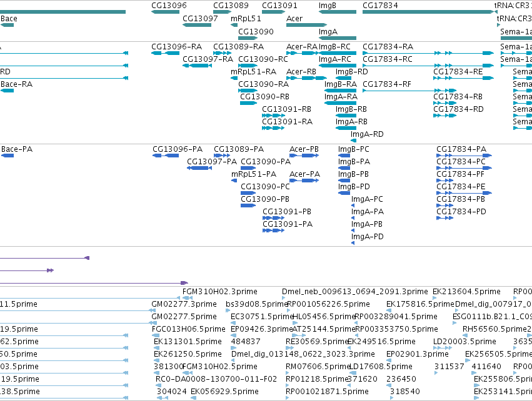Screen dimensions: 532x401
Task: Select the ImgB-RA transcript
Action: coord(341,84)
